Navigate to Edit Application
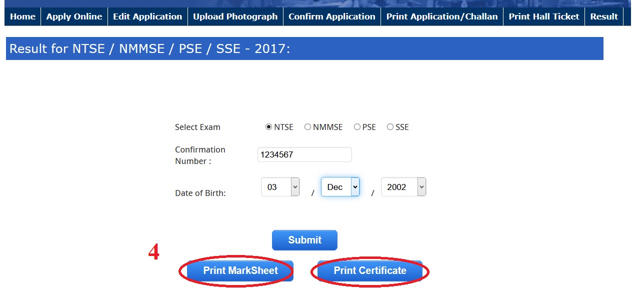 point(147,16)
